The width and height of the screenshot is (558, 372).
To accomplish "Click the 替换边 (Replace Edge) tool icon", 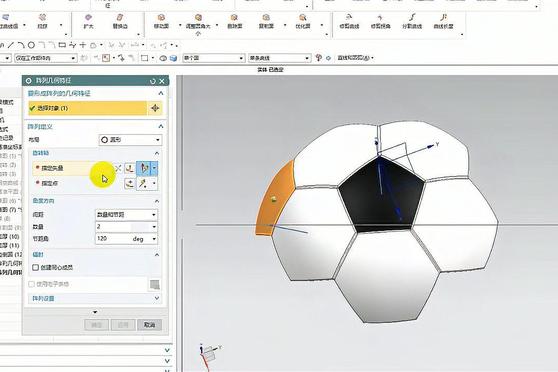I will pos(120,18).
